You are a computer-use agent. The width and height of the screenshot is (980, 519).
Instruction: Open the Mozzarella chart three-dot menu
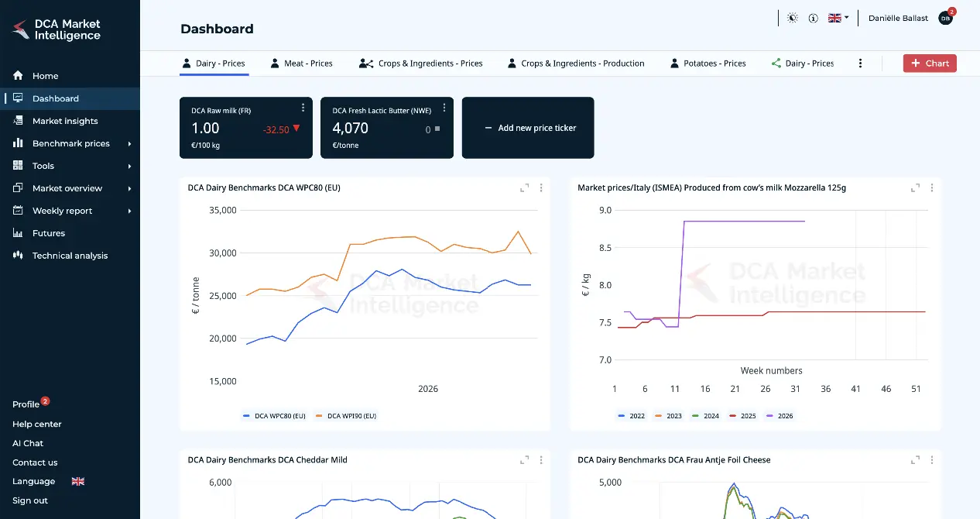point(932,187)
